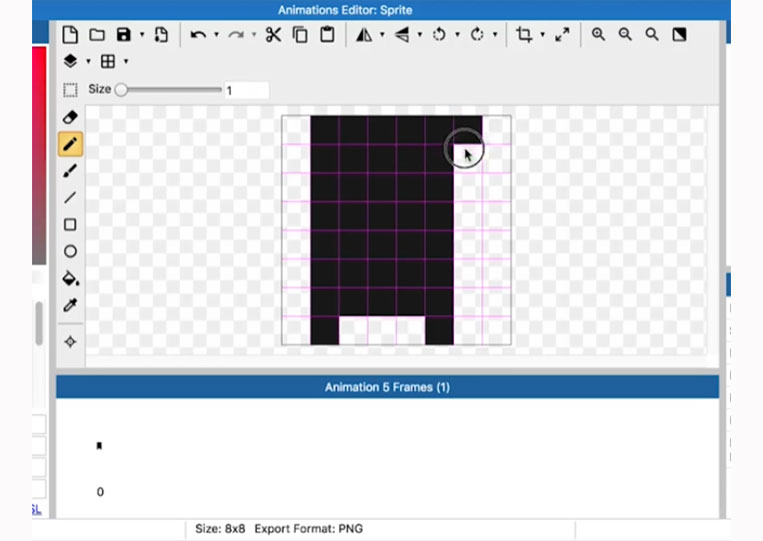Open the save options dropdown arrow
This screenshot has width=763, height=541.
click(x=142, y=35)
